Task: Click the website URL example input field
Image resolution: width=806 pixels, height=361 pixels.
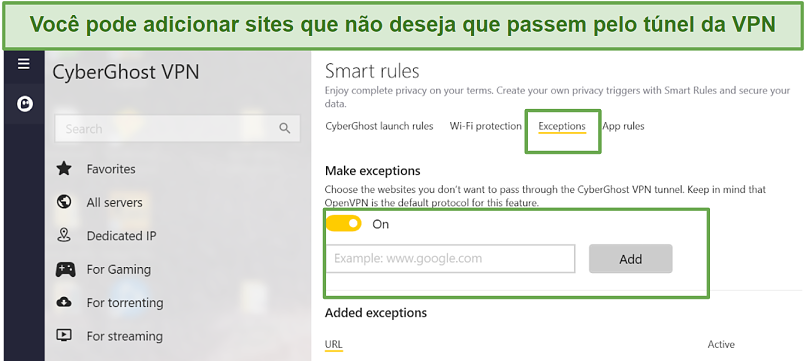Action: pyautogui.click(x=450, y=259)
